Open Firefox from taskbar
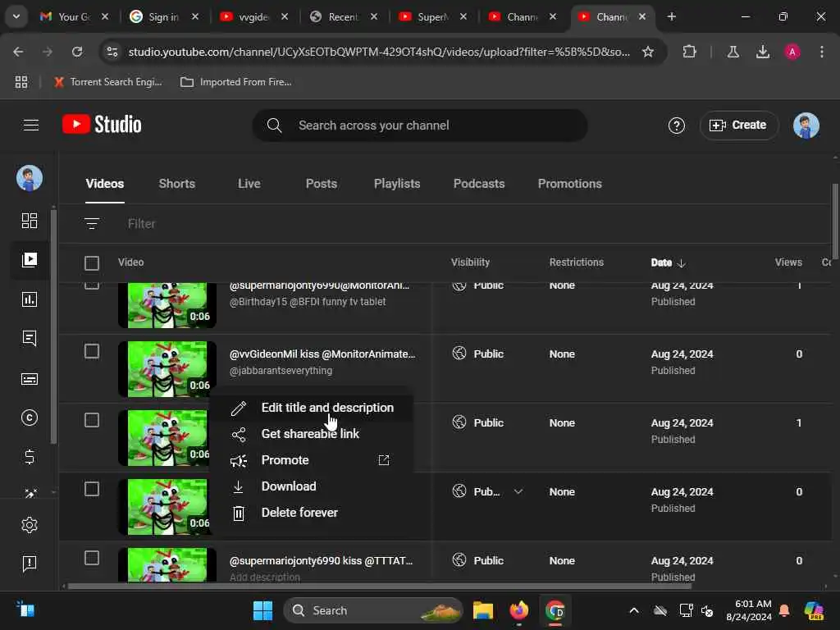 [x=518, y=610]
